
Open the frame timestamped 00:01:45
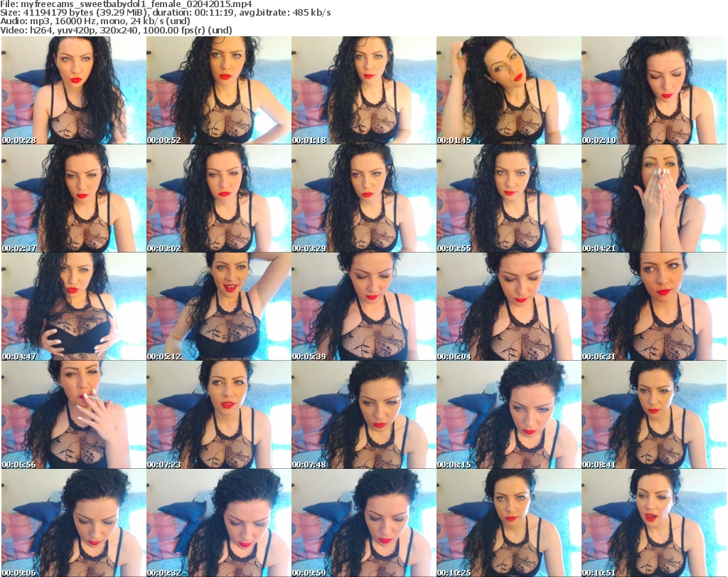pos(508,90)
